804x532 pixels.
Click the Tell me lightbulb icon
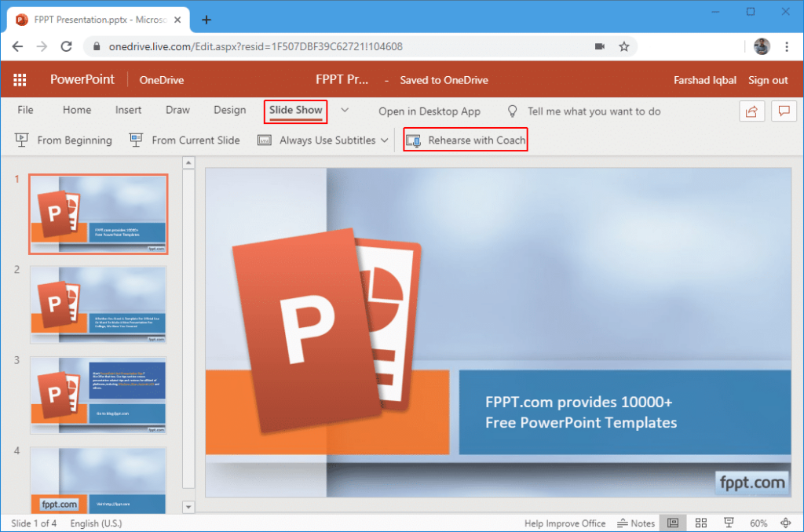click(512, 111)
